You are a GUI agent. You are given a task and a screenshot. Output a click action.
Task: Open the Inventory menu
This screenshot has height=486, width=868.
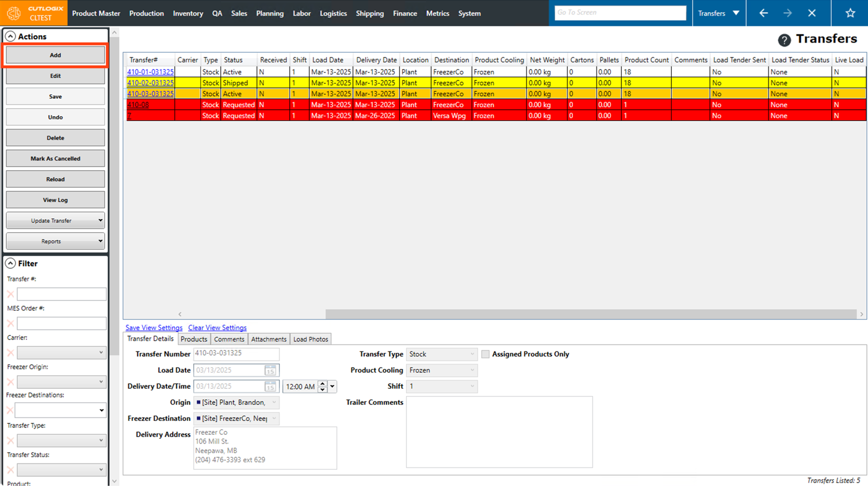[x=188, y=13]
